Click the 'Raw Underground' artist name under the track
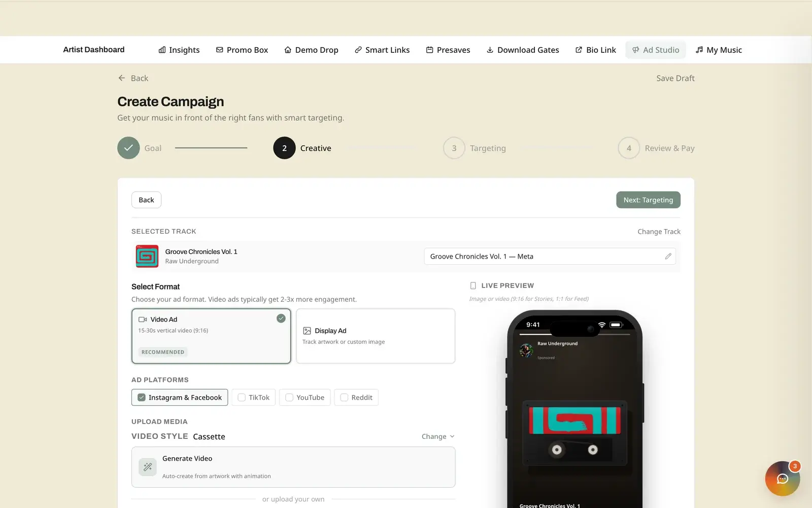Screen dimensions: 812x508 click(192, 261)
